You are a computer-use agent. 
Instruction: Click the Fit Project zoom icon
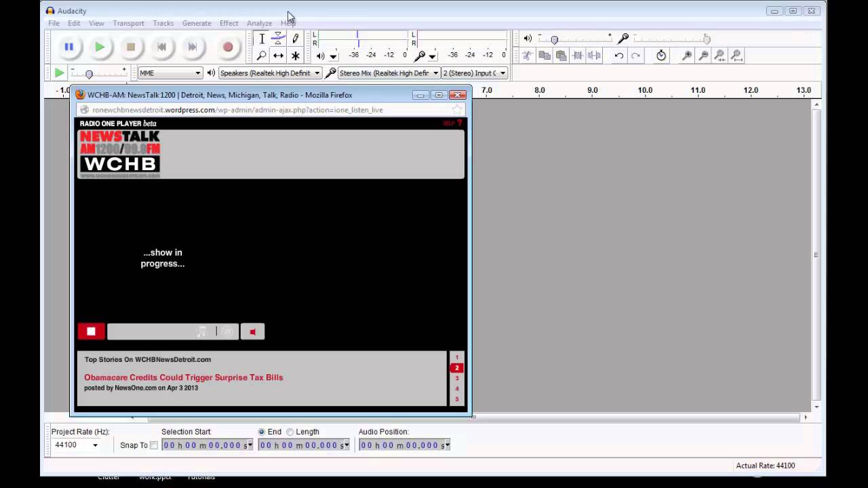[736, 56]
